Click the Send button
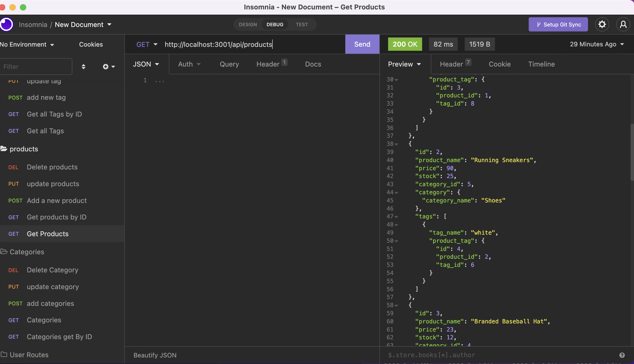 tap(362, 44)
